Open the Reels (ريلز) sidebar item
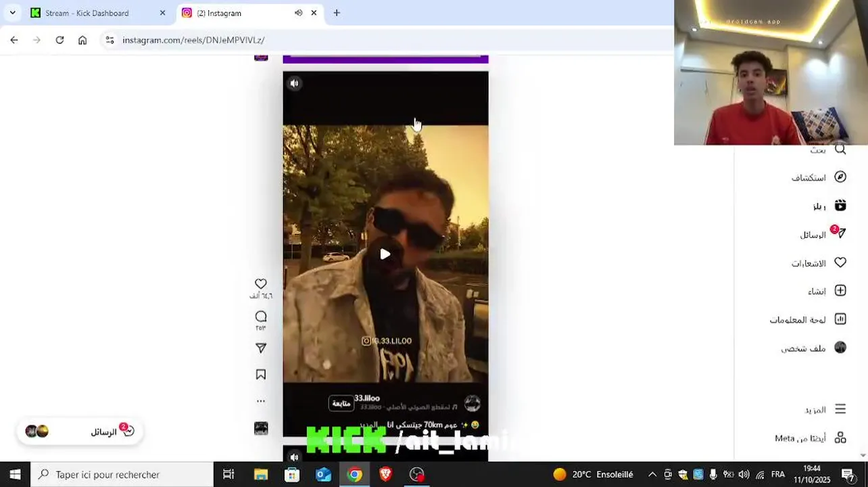The width and height of the screenshot is (868, 487). tap(829, 206)
